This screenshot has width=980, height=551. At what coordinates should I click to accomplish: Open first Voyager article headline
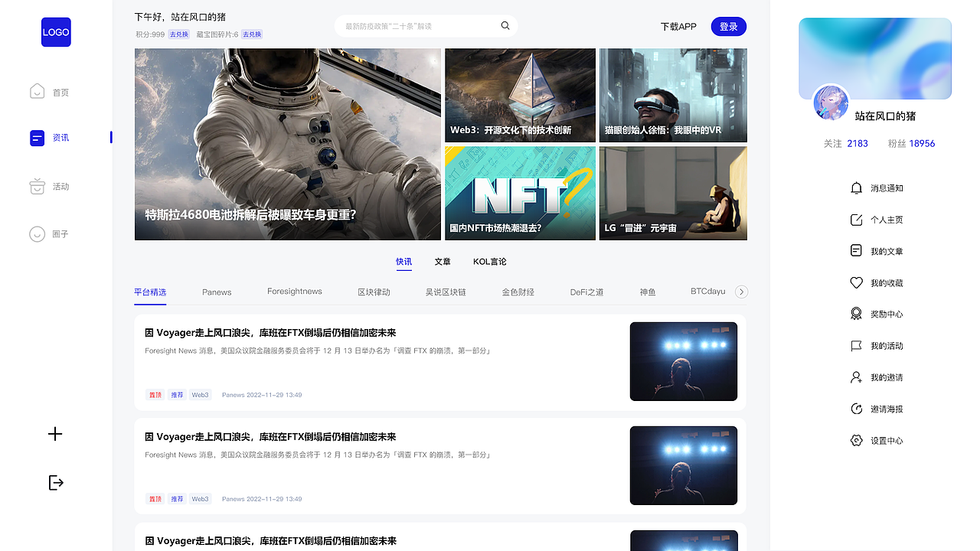pyautogui.click(x=270, y=333)
